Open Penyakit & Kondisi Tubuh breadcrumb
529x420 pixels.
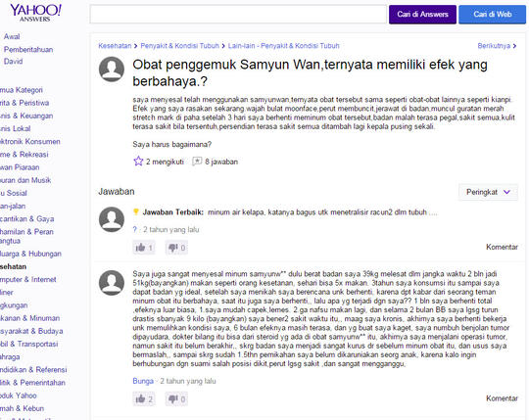click(180, 46)
